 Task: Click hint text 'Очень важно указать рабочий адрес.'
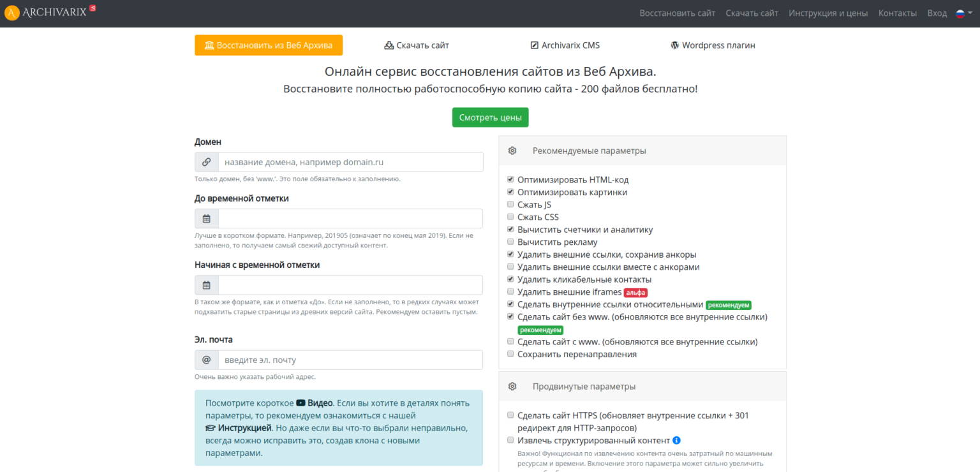(255, 377)
